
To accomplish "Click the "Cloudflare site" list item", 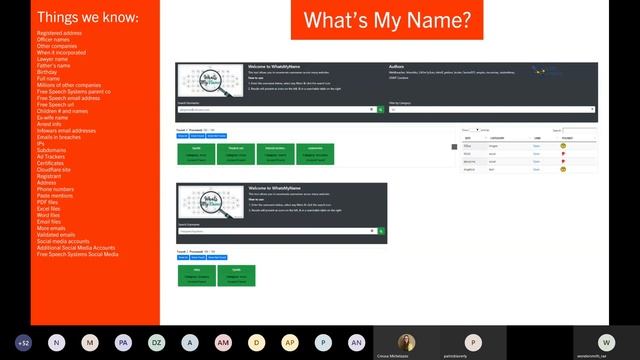I will (54, 170).
